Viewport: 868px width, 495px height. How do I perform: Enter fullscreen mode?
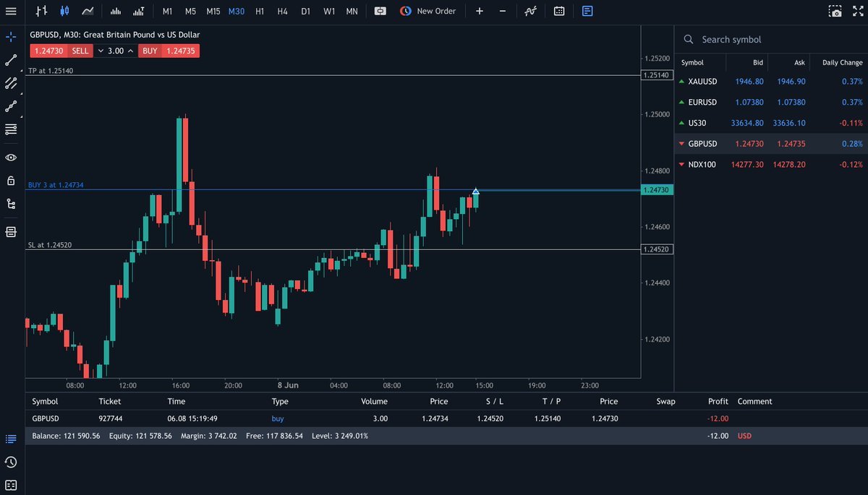(x=857, y=11)
